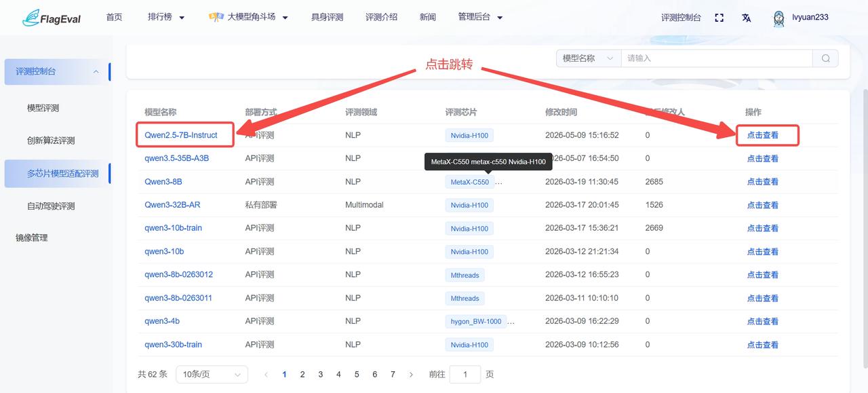Click username lvyuan233
868x393 pixels.
(810, 18)
